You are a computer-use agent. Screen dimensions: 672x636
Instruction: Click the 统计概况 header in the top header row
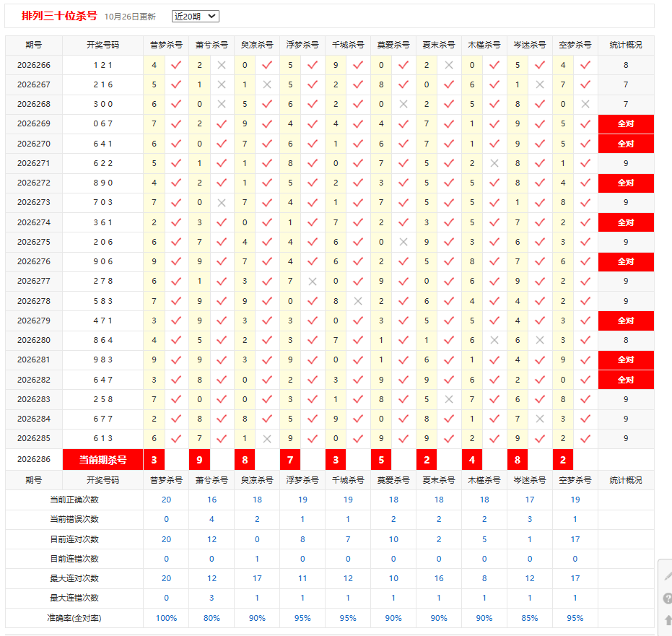[x=626, y=45]
